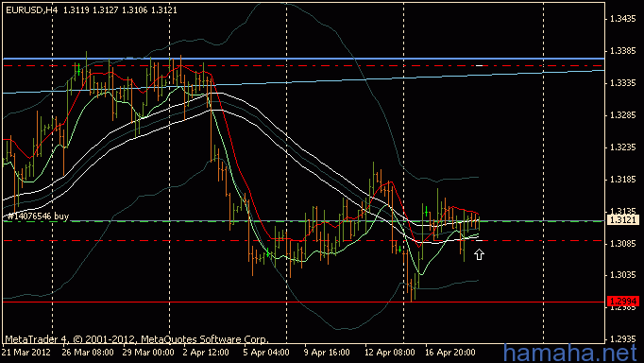644x363 pixels.
Task: Click the 1.3335 price scale label
Action: 623,83
